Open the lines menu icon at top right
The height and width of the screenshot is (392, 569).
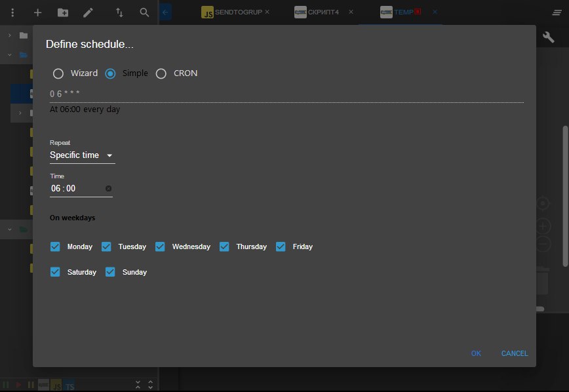[x=557, y=12]
